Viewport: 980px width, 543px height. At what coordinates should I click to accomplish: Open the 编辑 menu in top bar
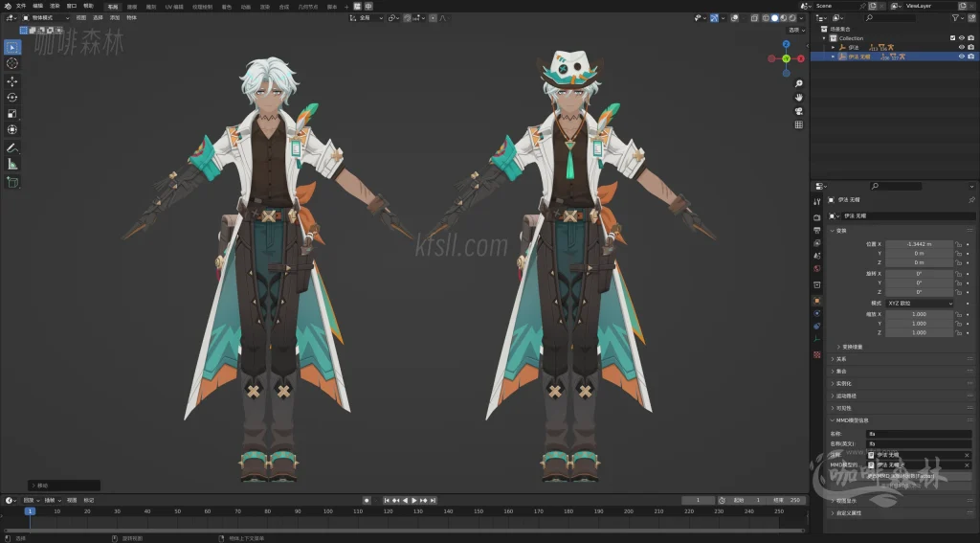click(x=37, y=7)
